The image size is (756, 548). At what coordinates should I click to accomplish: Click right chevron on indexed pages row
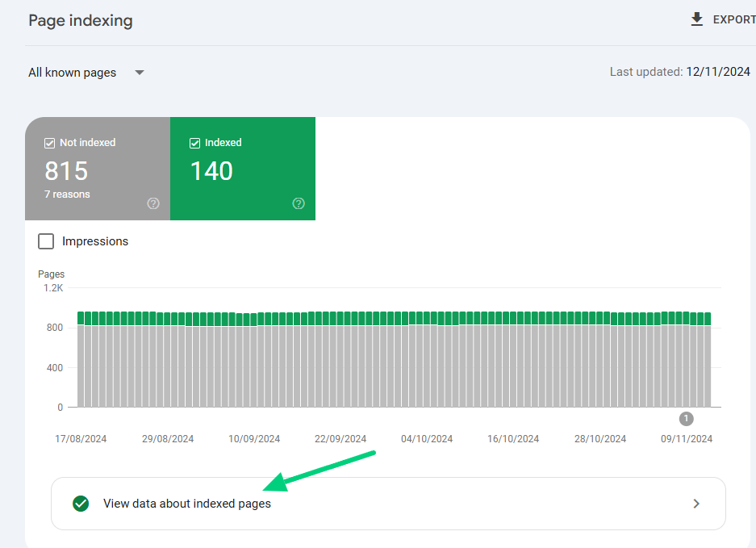click(x=696, y=504)
